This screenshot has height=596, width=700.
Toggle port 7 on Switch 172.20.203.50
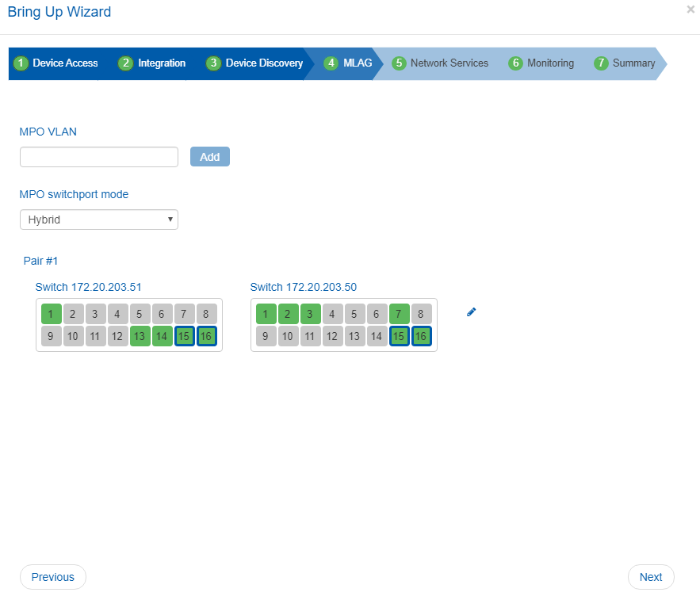(x=400, y=314)
